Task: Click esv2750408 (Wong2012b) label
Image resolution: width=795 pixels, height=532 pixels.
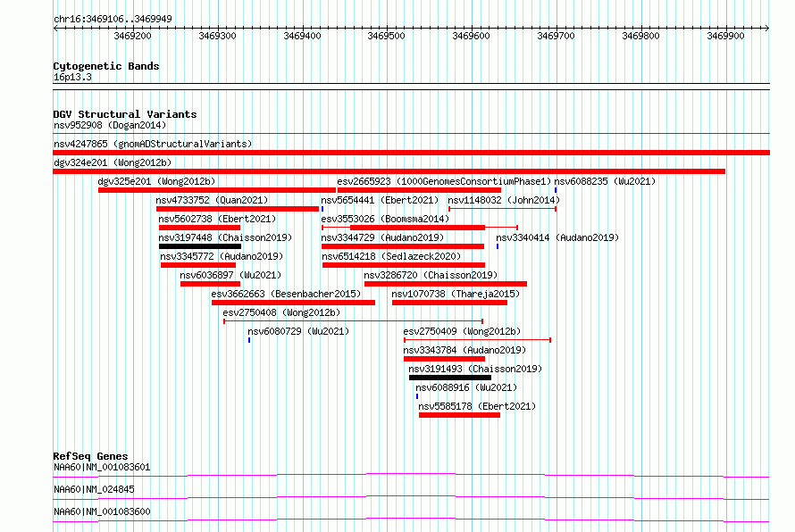Action: (x=281, y=312)
